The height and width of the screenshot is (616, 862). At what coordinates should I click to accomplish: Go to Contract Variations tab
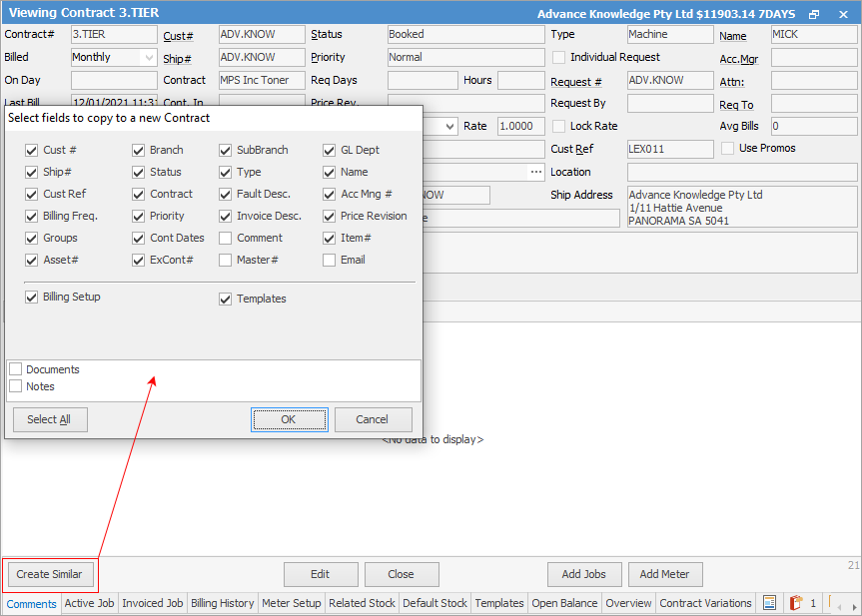(705, 603)
